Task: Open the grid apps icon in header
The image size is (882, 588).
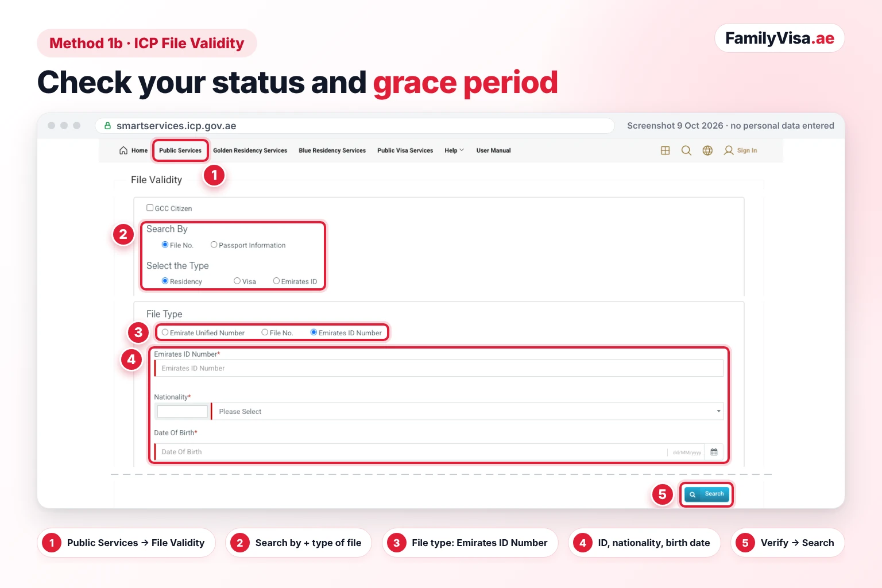Action: coord(666,150)
